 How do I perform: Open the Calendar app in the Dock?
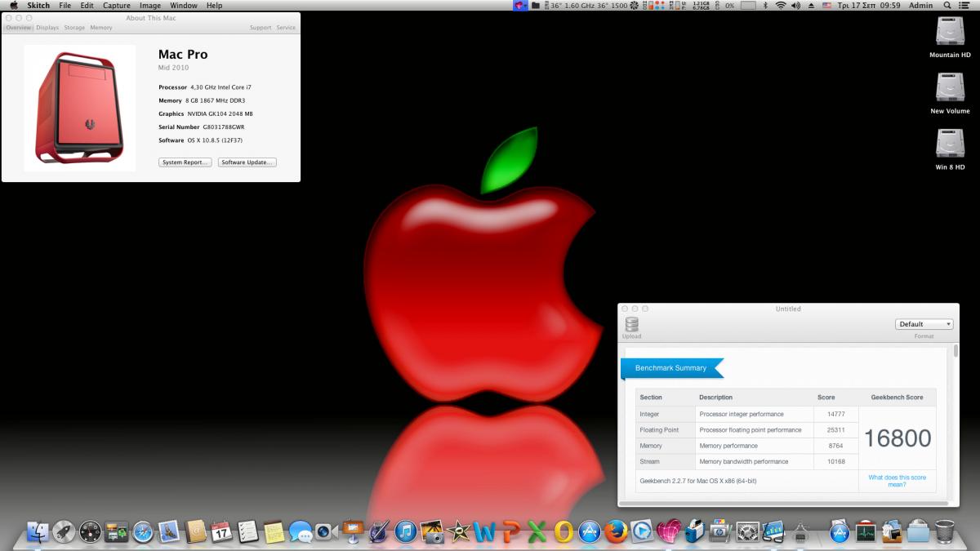[x=221, y=532]
